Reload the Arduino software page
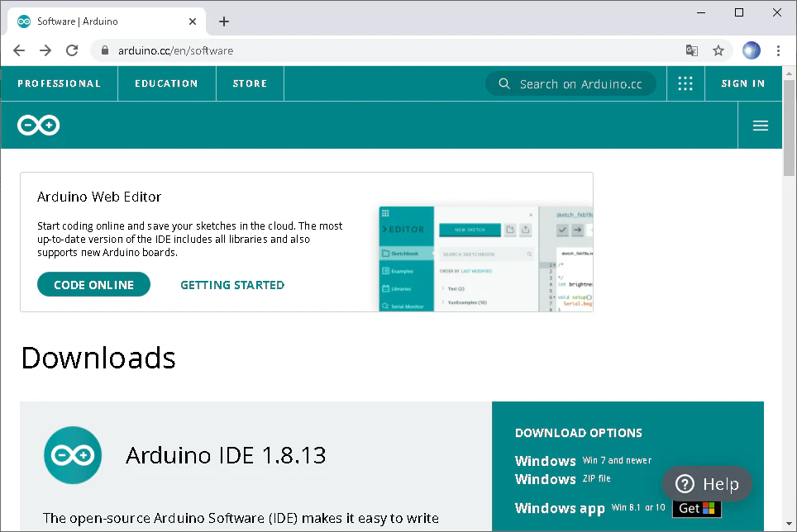Screen dimensions: 797x532 click(x=72, y=50)
